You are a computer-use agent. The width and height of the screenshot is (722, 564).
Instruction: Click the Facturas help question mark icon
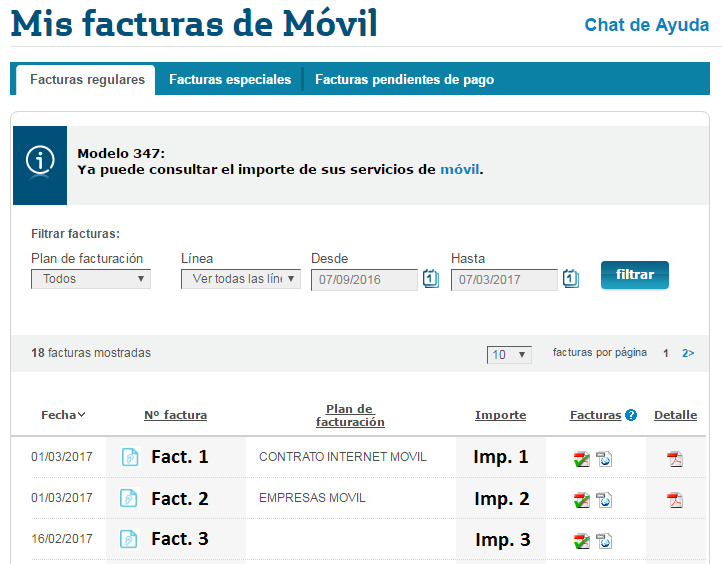pyautogui.click(x=631, y=415)
